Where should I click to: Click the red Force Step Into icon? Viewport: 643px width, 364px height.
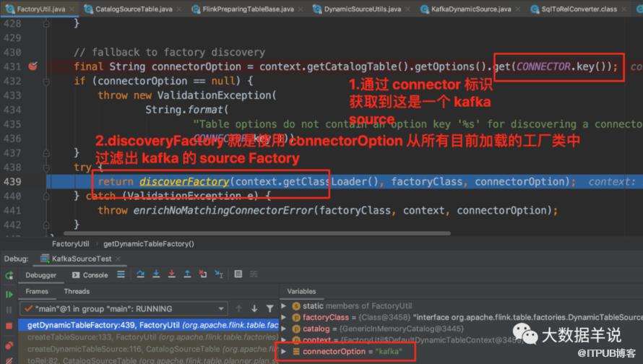[171, 274]
